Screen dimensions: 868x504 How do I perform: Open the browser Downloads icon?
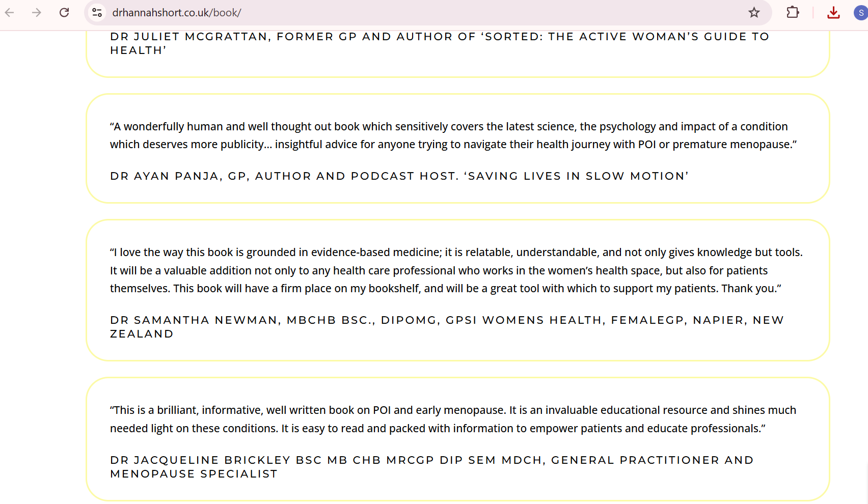(833, 12)
